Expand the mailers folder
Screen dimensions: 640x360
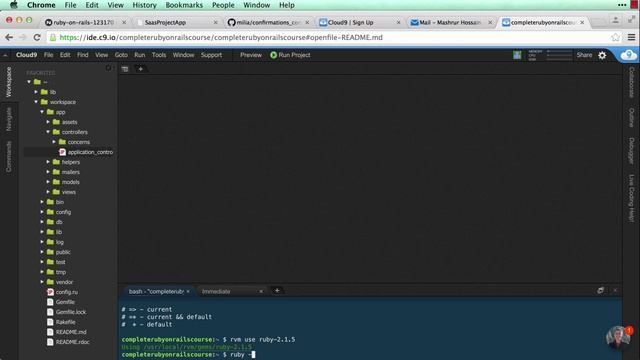(x=48, y=172)
